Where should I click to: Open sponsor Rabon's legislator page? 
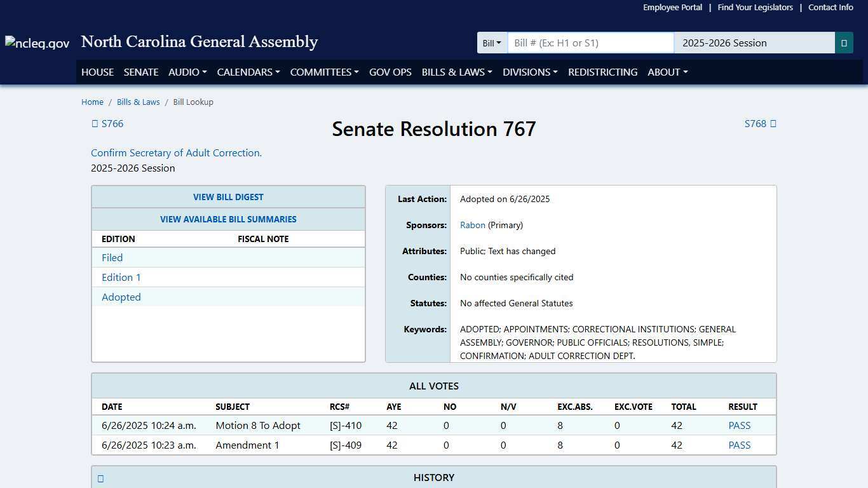click(x=472, y=224)
